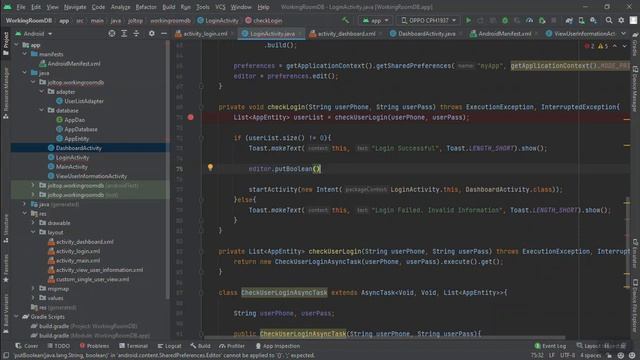Select activity_main.xml layout file

tap(78, 260)
